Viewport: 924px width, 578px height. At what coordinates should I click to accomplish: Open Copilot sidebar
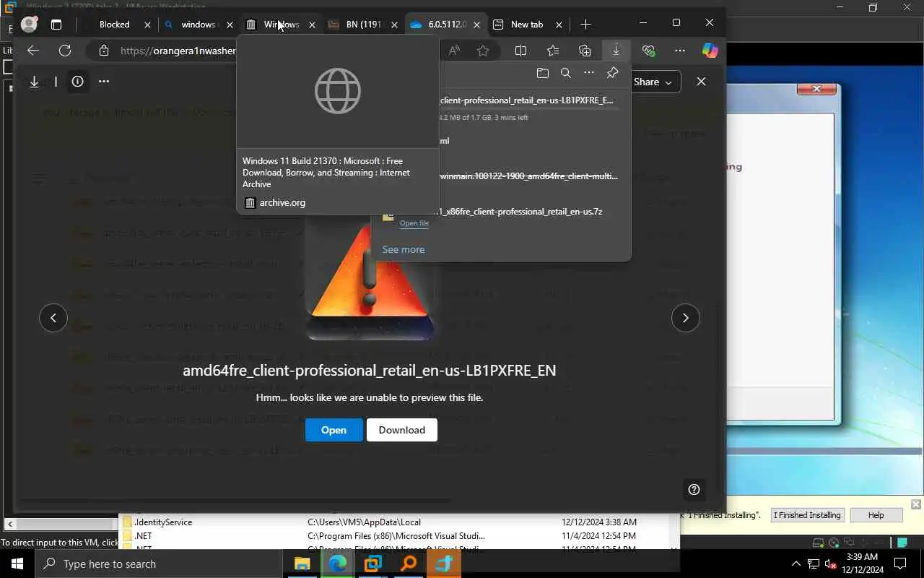[710, 51]
